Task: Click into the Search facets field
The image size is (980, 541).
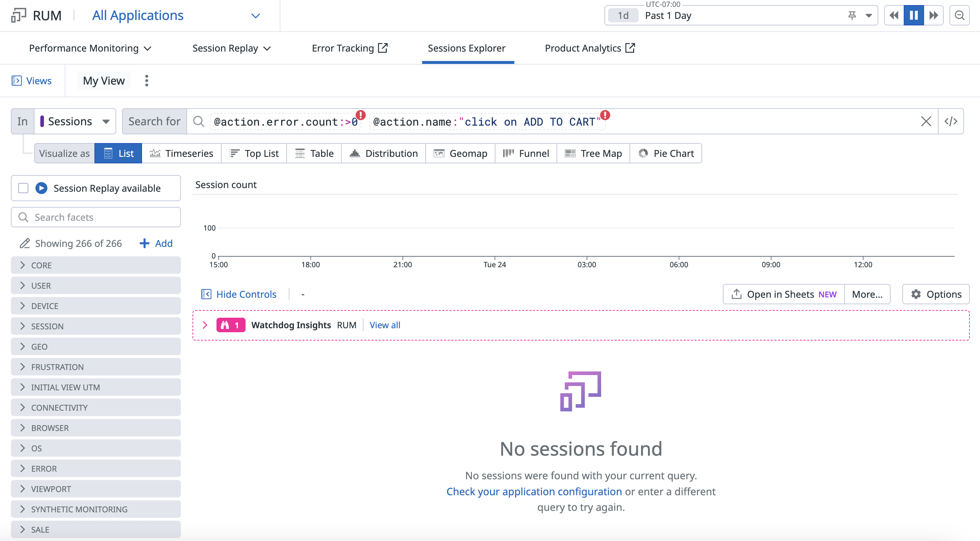Action: pos(96,217)
